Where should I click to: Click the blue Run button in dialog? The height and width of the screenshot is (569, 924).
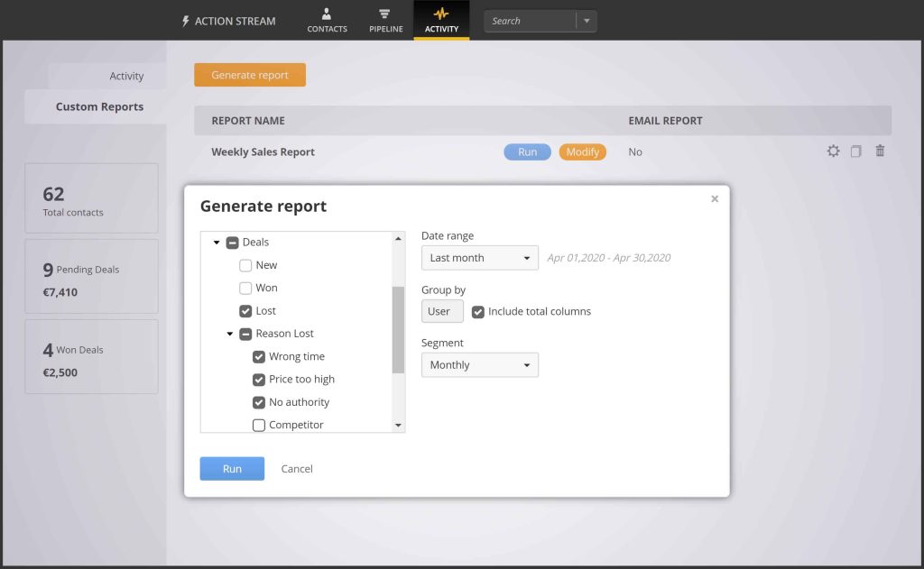[232, 469]
